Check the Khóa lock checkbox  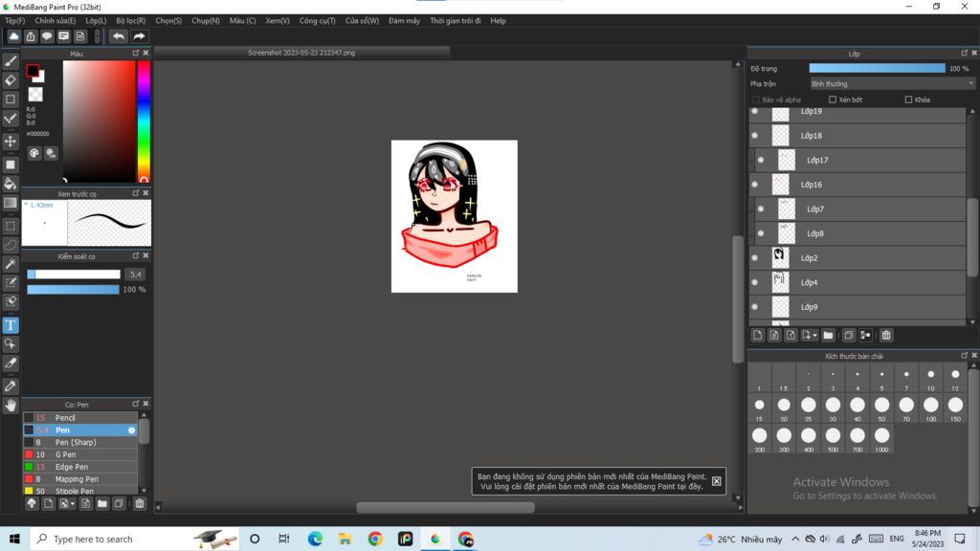coord(908,99)
